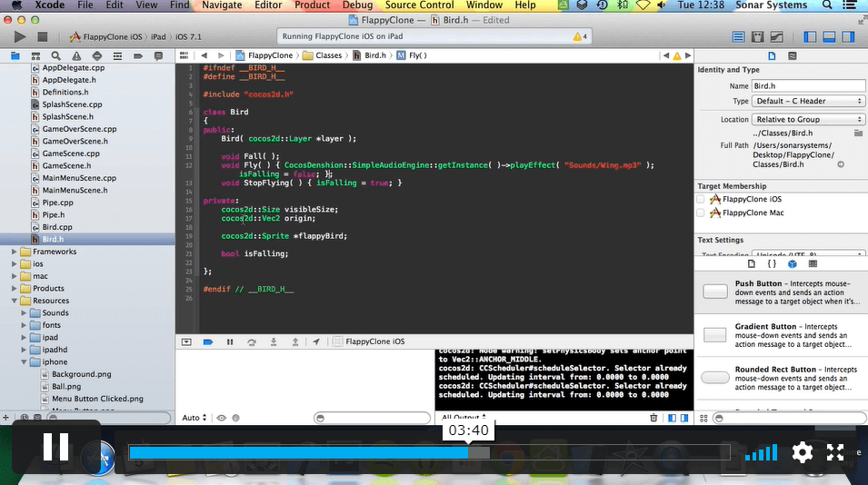
Task: Toggle the Navigator pane visibility
Action: point(810,37)
